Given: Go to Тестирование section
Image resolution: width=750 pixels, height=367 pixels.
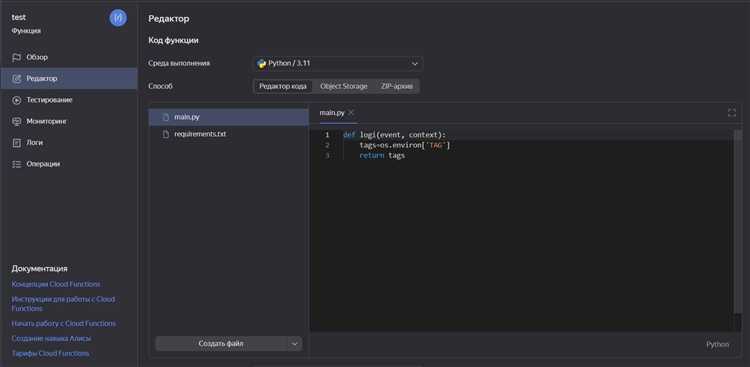Looking at the screenshot, I should pyautogui.click(x=69, y=100).
